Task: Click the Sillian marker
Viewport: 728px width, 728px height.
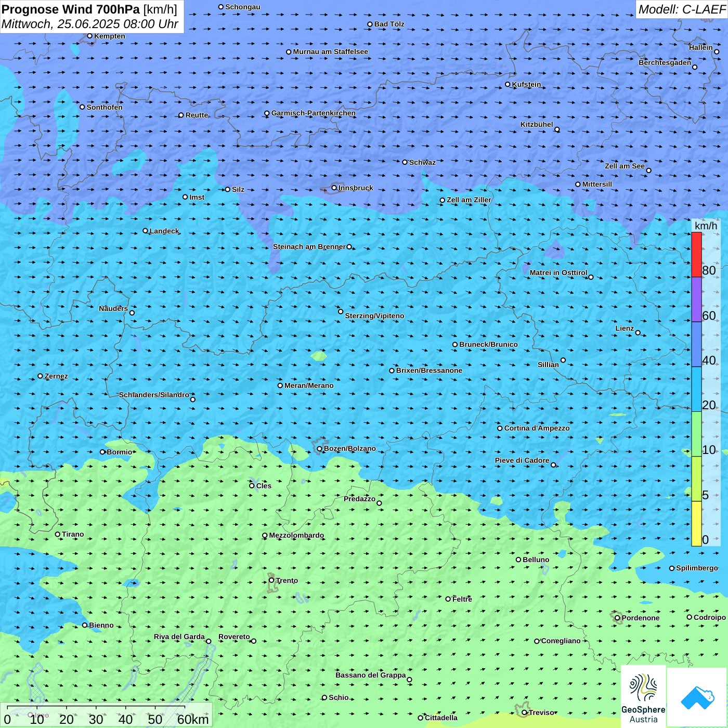Action: (x=563, y=360)
